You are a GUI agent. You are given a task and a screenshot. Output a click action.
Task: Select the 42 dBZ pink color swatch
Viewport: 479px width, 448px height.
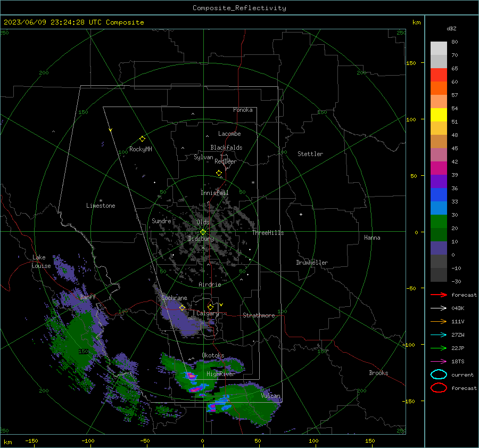pyautogui.click(x=439, y=154)
